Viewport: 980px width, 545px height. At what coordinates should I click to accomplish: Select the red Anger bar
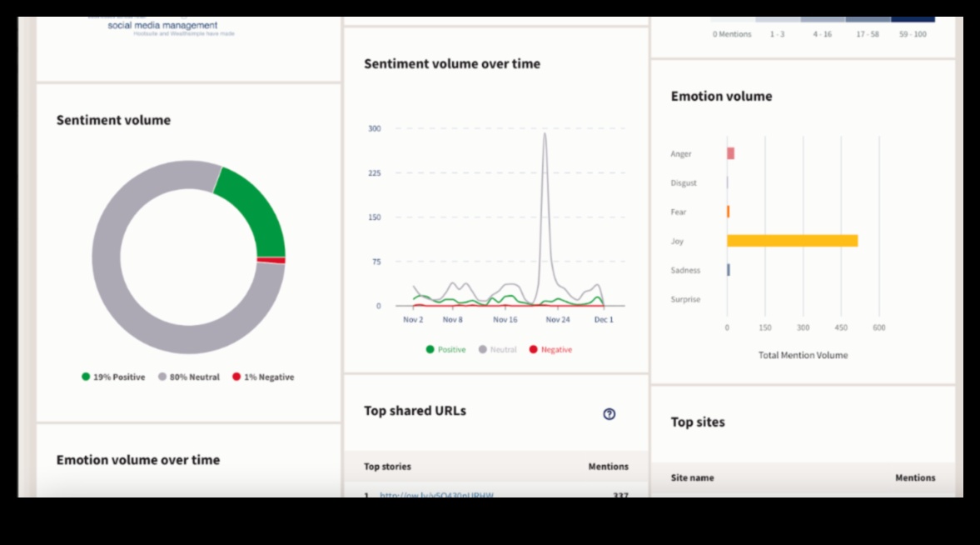730,153
